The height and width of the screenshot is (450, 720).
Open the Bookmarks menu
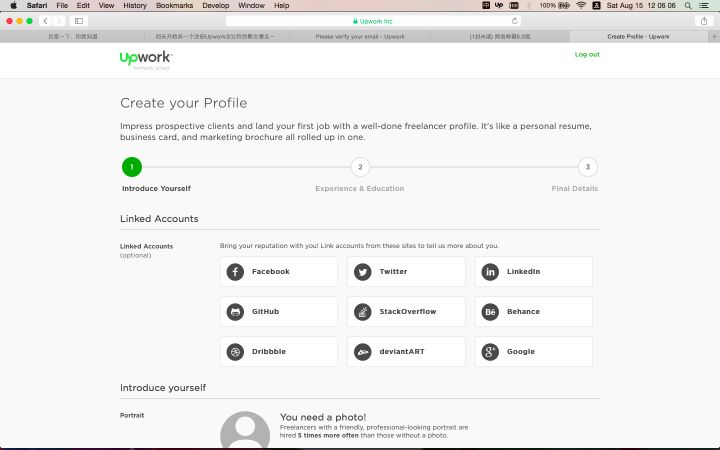[x=174, y=6]
